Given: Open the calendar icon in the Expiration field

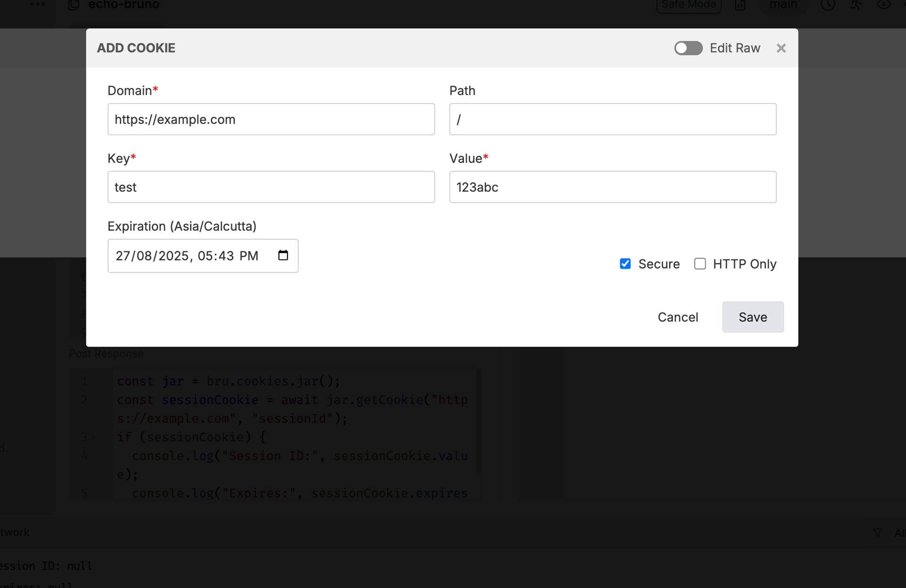Looking at the screenshot, I should pyautogui.click(x=283, y=255).
